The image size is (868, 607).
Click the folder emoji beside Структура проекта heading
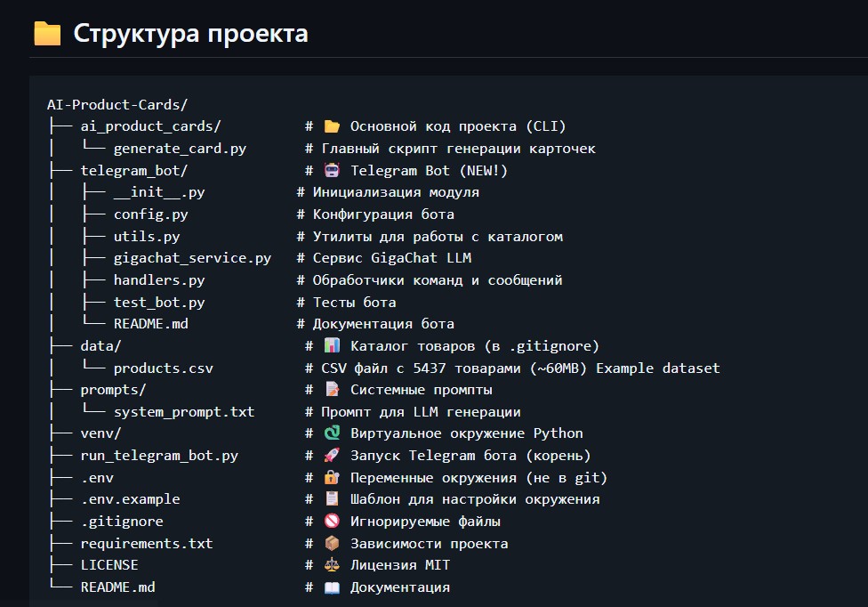coord(47,34)
